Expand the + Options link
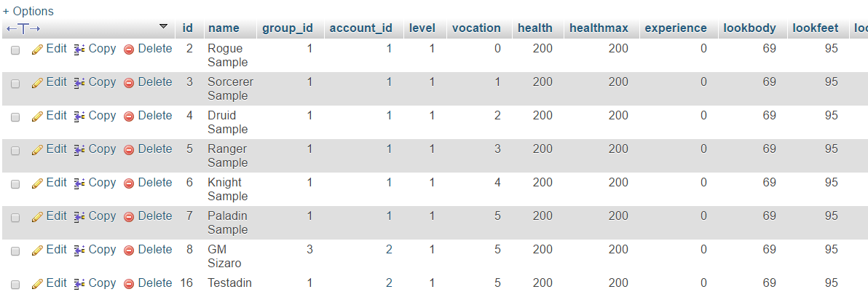This screenshot has width=868, height=308. click(28, 11)
